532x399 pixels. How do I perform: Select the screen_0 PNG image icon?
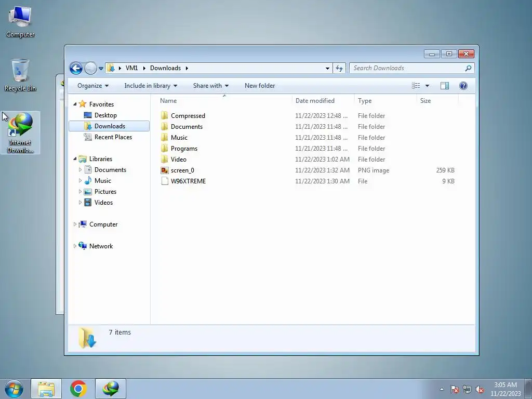(x=165, y=170)
